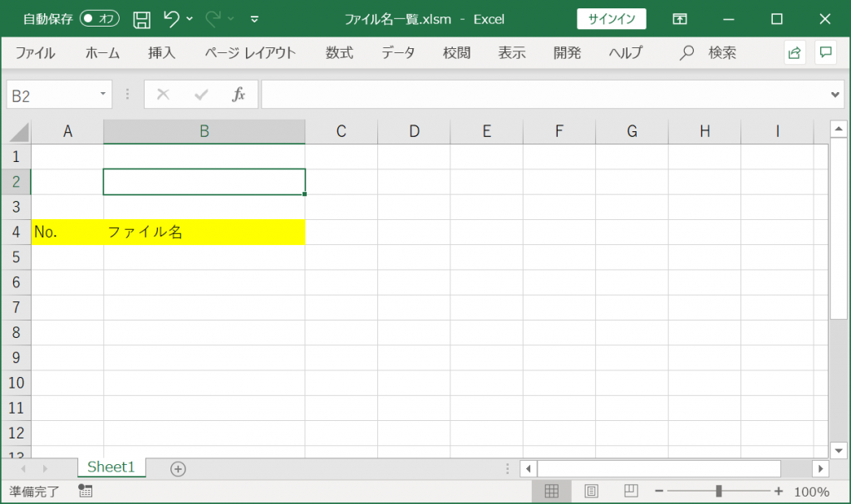This screenshot has height=504, width=851.
Task: Select row 10 header
Action: pos(16,383)
